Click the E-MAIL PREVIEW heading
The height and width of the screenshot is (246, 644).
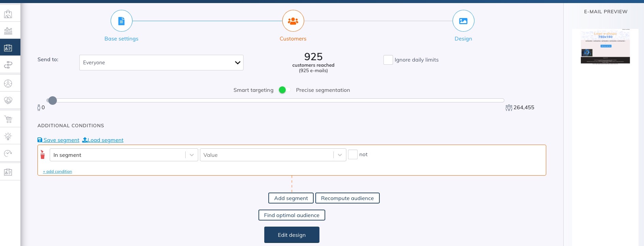pyautogui.click(x=606, y=12)
